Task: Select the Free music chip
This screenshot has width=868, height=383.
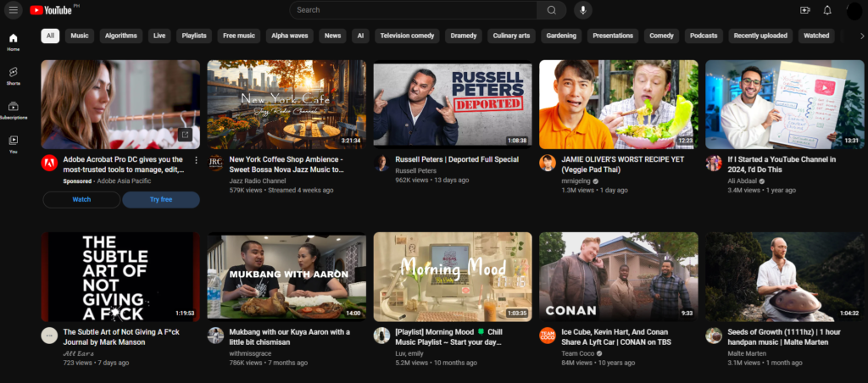Action: (x=239, y=36)
